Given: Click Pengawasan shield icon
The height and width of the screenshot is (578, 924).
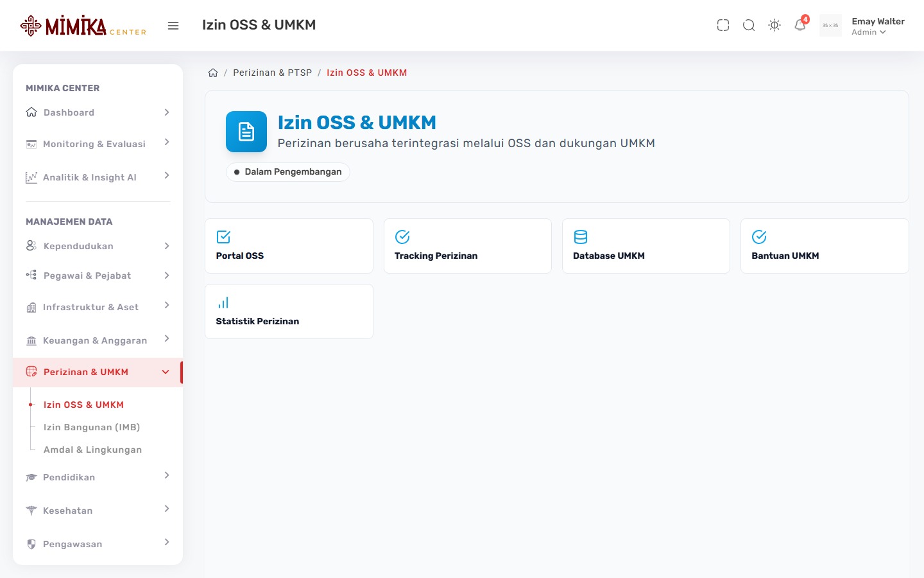Looking at the screenshot, I should tap(31, 544).
